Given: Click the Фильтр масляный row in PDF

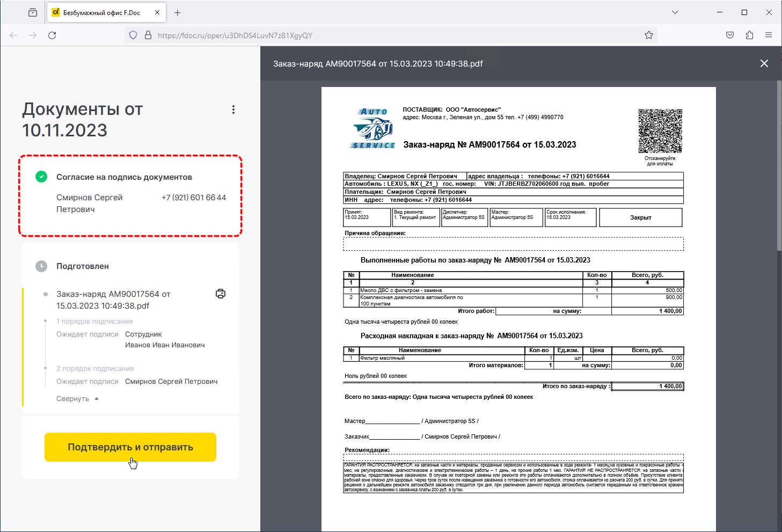Looking at the screenshot, I should pos(513,358).
